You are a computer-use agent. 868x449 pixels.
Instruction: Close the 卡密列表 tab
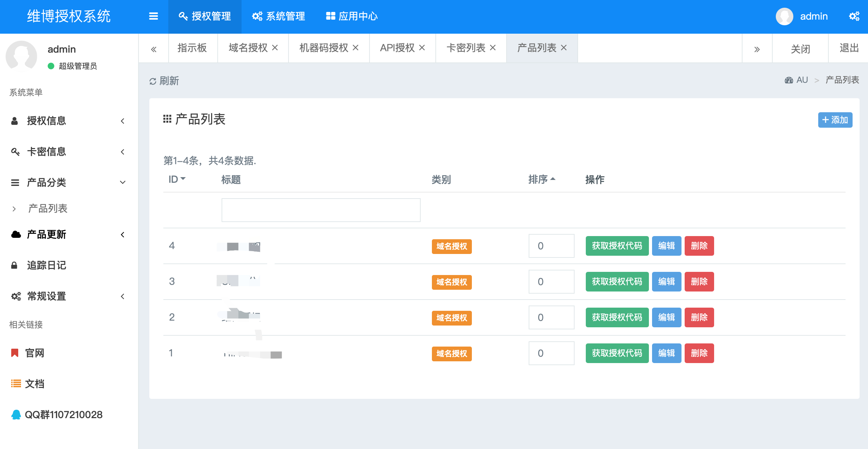[493, 48]
